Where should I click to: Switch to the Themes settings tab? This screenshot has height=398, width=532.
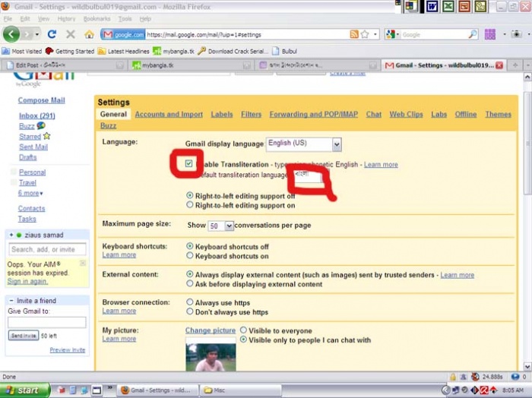click(498, 114)
